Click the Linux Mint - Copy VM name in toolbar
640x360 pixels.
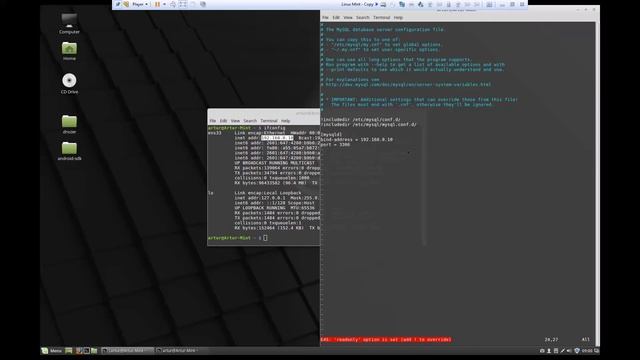tap(357, 4)
